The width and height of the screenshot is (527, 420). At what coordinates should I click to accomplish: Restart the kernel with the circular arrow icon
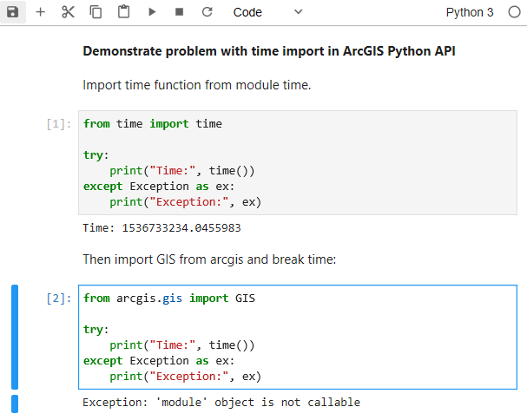207,12
